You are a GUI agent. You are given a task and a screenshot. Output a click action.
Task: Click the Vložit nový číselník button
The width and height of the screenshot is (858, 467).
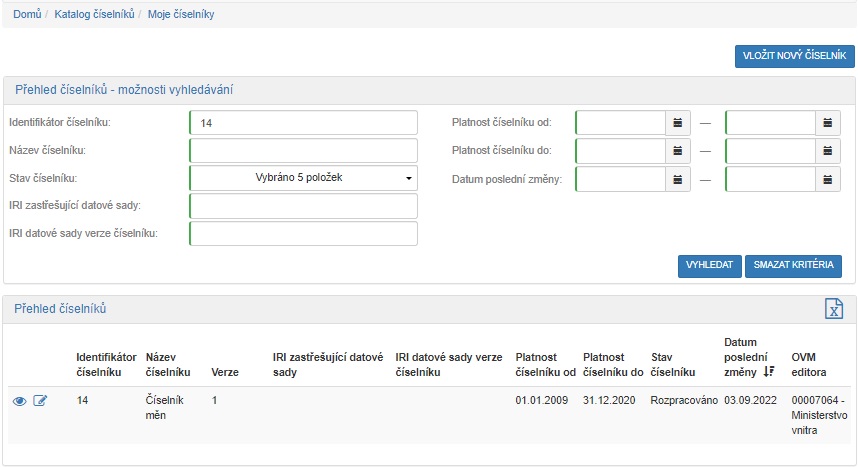(794, 56)
